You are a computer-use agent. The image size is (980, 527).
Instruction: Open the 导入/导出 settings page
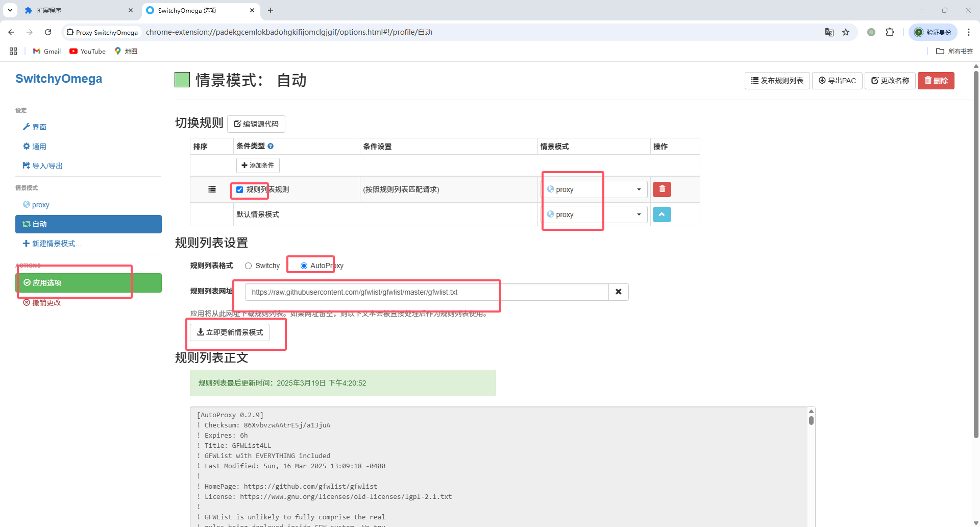point(47,166)
